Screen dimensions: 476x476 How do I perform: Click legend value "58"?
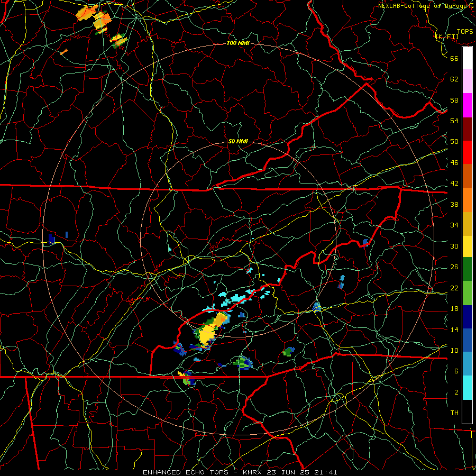pyautogui.click(x=454, y=100)
